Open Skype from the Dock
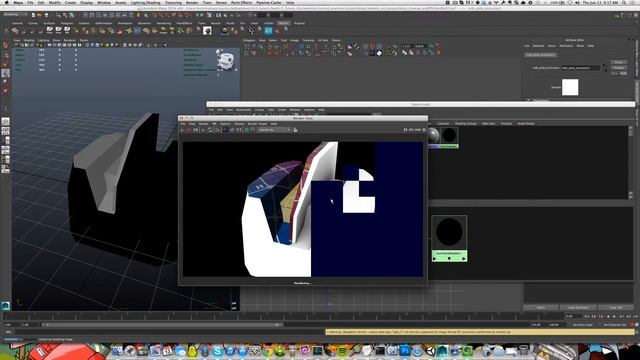This screenshot has height=360, width=640. (218, 350)
